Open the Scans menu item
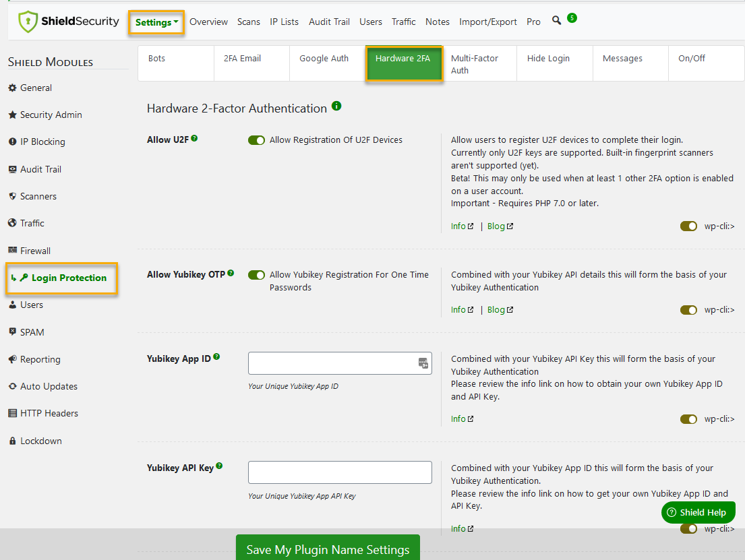The height and width of the screenshot is (560, 745). pos(249,22)
